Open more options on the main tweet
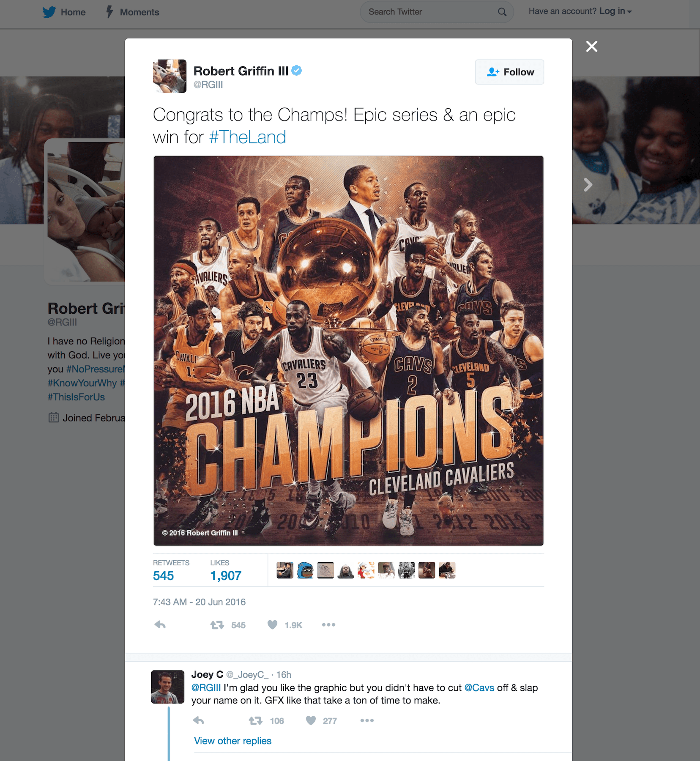 (x=328, y=624)
